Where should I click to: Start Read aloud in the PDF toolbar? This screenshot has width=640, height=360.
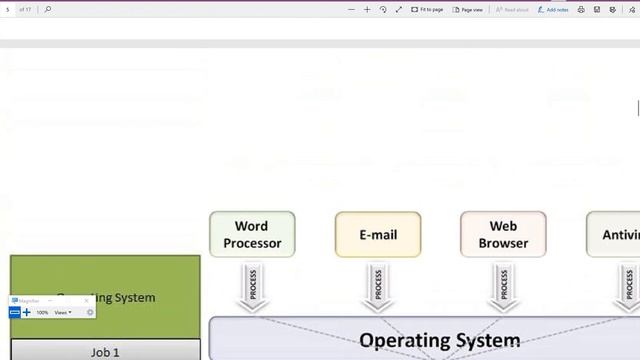[512, 9]
